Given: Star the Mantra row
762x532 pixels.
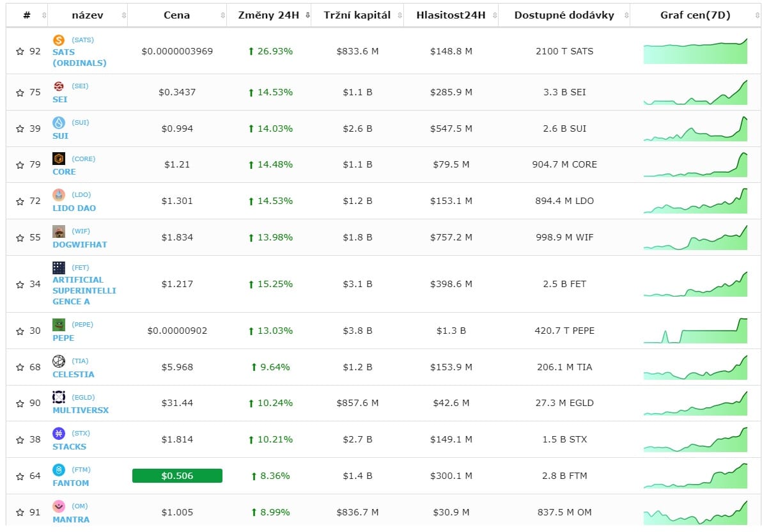Looking at the screenshot, I should point(20,512).
